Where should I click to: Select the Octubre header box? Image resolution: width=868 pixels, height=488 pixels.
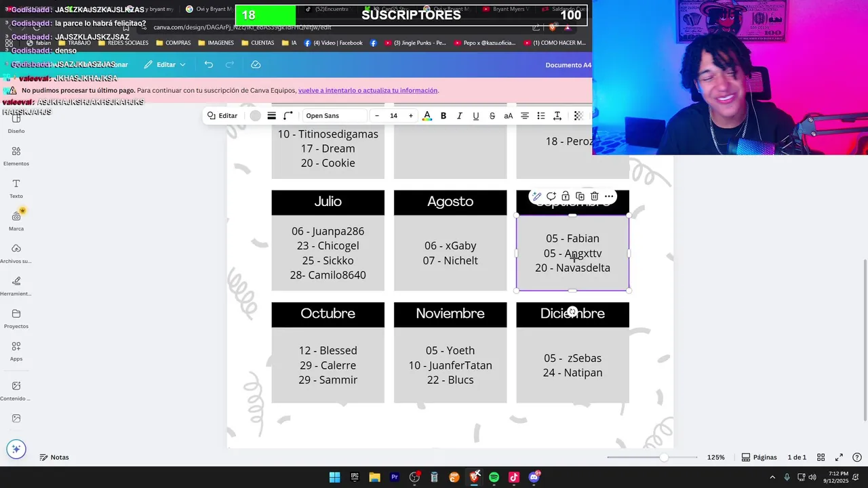[328, 314]
